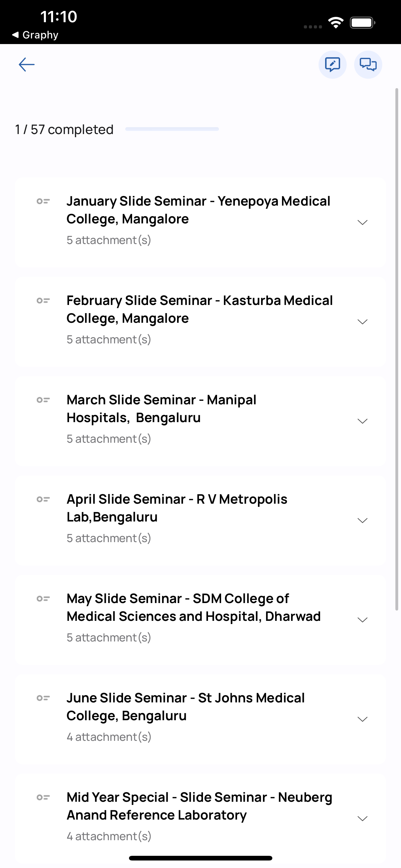Expand February Slide Seminar chevron

point(362,322)
